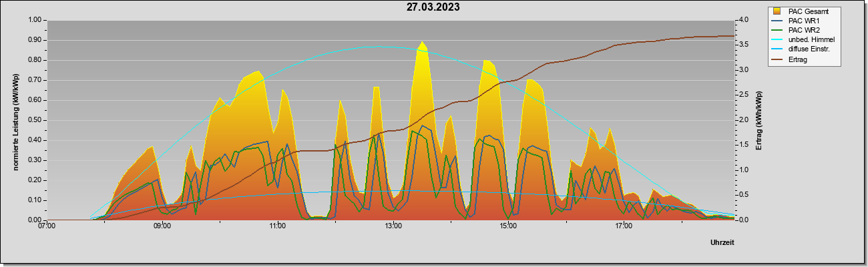Click the 13:00 time axis label
The image size is (868, 267).
pyautogui.click(x=393, y=226)
